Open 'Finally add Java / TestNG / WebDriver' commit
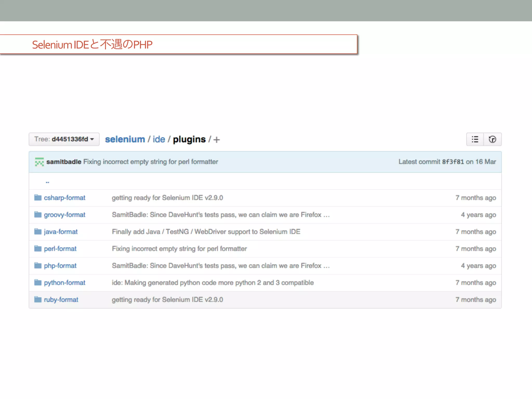Image resolution: width=532 pixels, height=399 pixels. coord(206,232)
